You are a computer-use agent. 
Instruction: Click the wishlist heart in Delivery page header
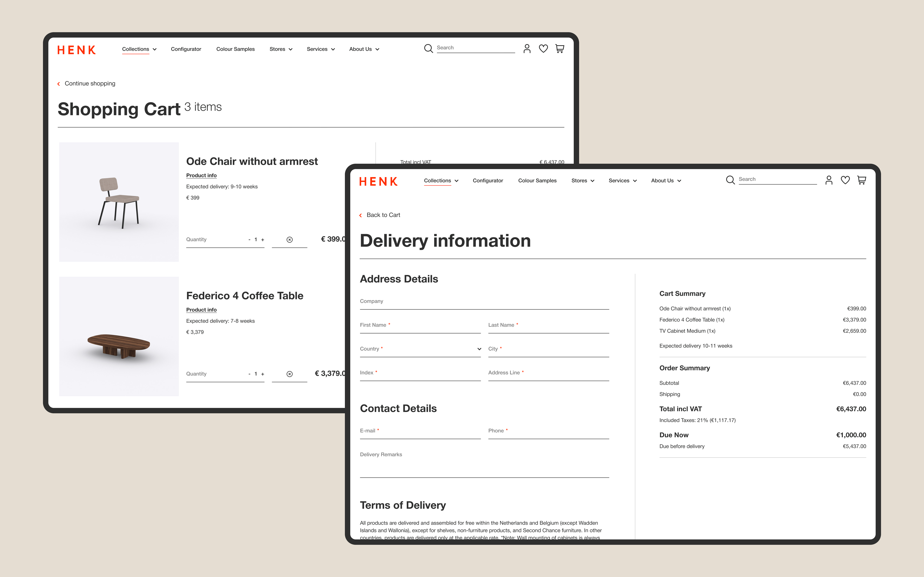[x=845, y=180]
